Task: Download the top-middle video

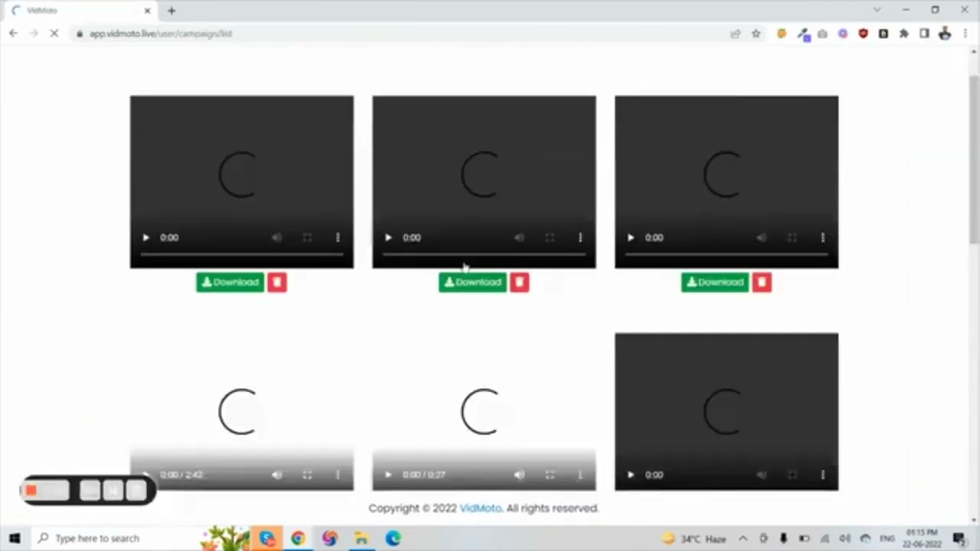Action: 472,282
